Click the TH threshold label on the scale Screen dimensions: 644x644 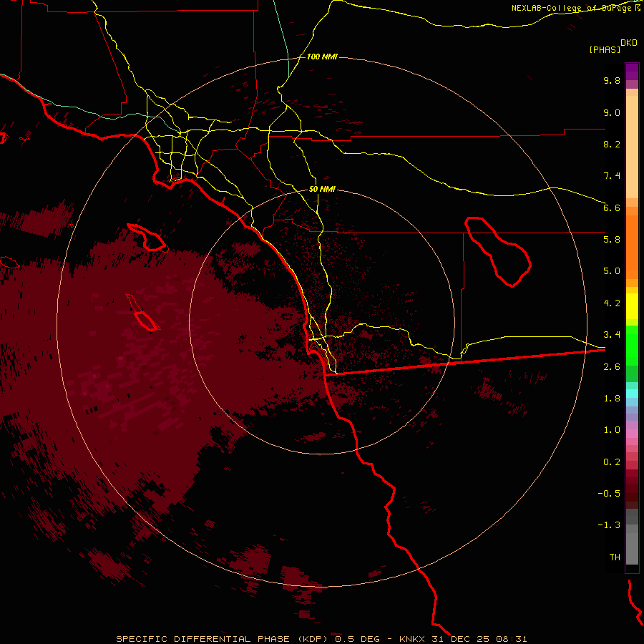click(615, 557)
